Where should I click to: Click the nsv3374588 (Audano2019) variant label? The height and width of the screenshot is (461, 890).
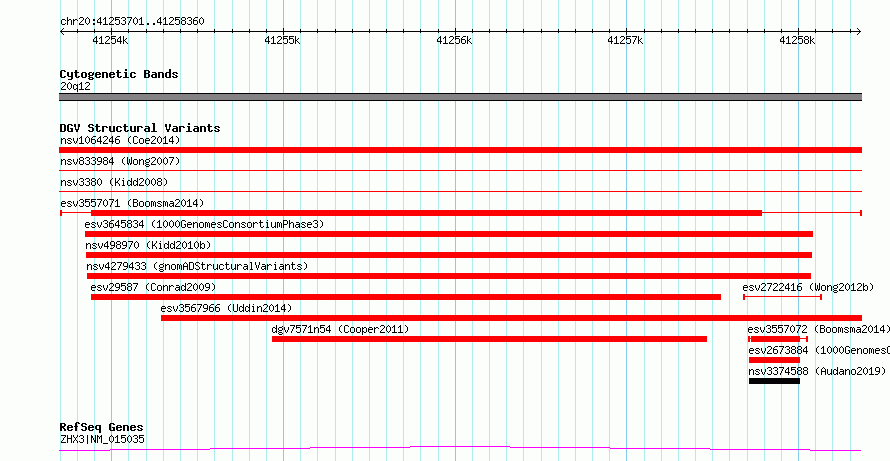817,371
